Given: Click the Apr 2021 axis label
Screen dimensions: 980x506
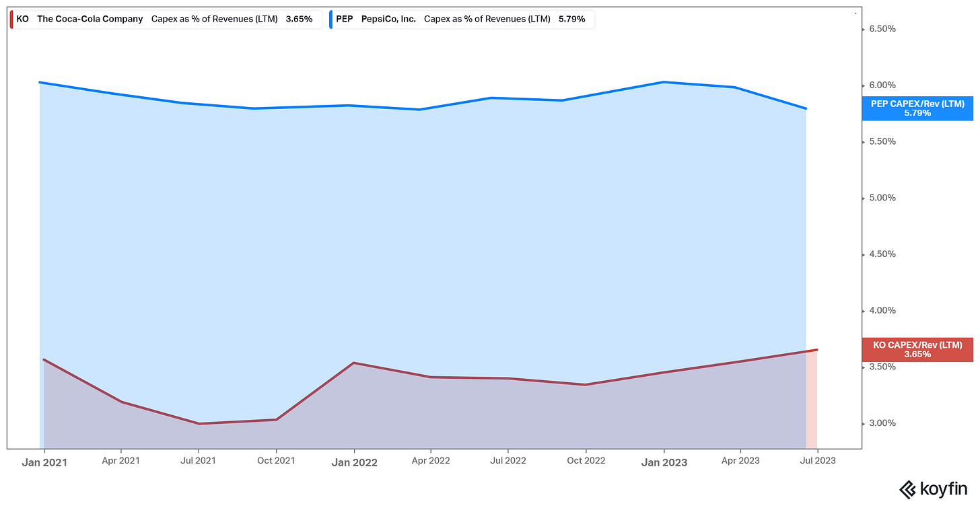Looking at the screenshot, I should (120, 461).
